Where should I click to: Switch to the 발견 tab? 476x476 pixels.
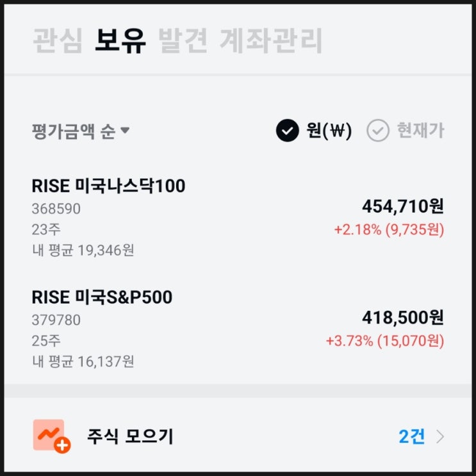(x=183, y=41)
